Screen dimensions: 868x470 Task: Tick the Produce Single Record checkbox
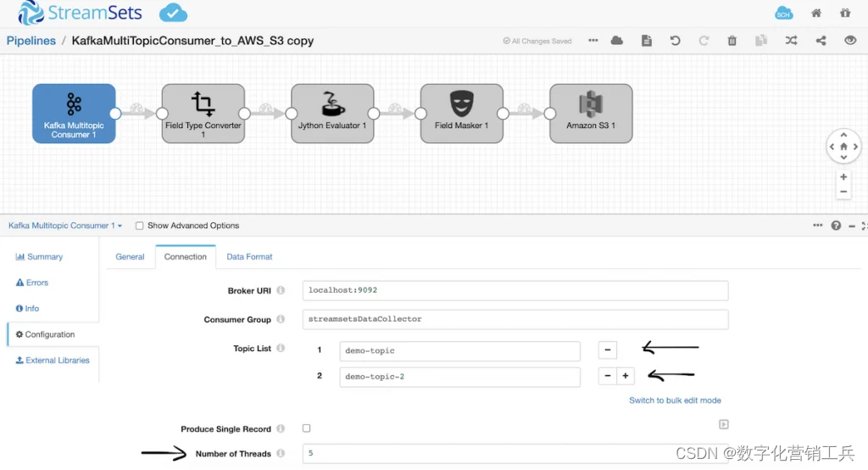click(306, 428)
